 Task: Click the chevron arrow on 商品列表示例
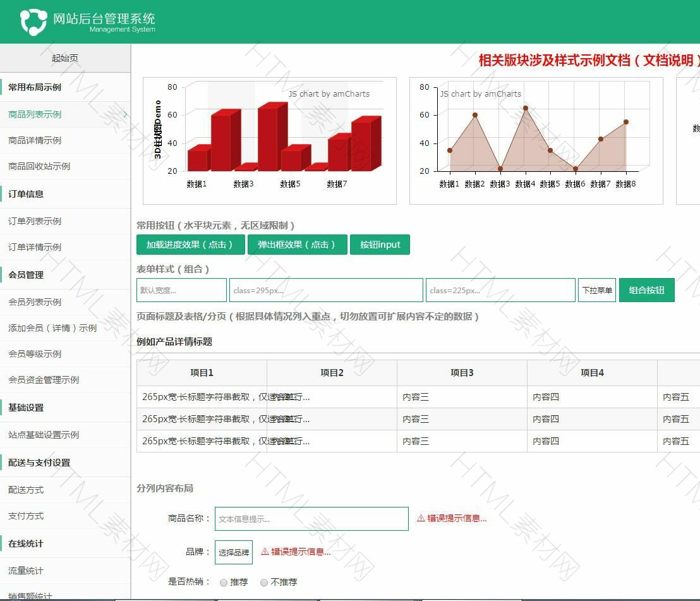[125, 114]
